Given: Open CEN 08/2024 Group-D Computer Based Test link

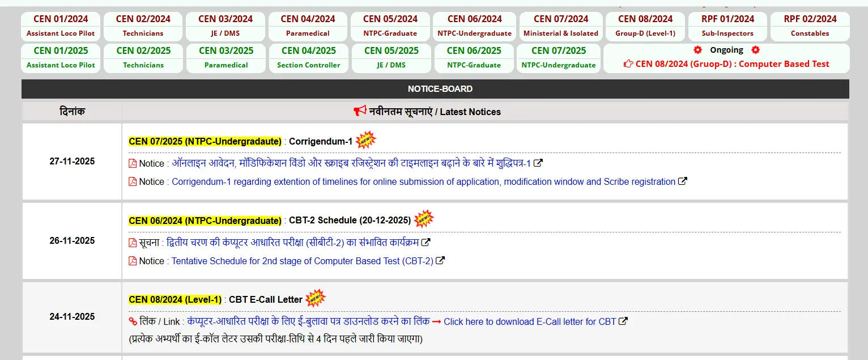Looking at the screenshot, I should click(x=726, y=64).
